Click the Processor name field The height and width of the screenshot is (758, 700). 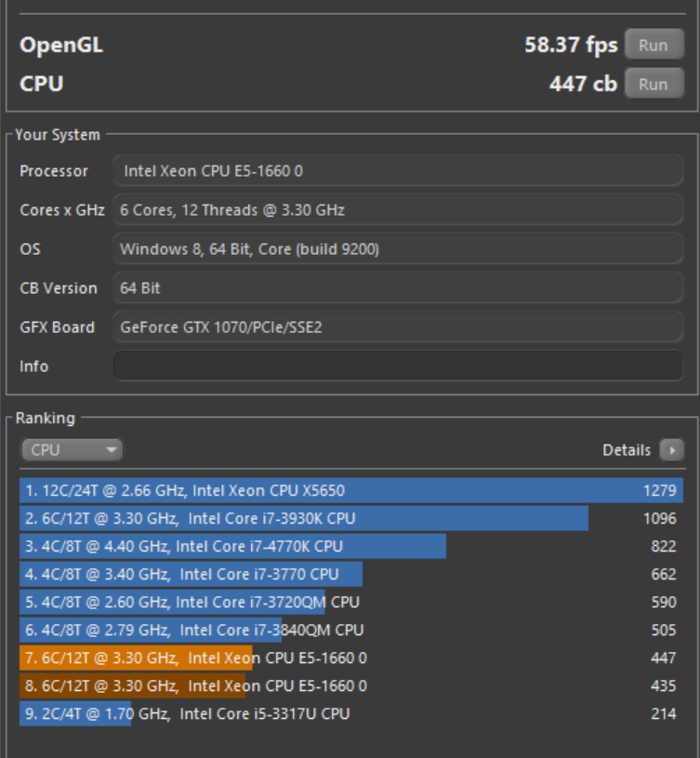click(x=398, y=171)
